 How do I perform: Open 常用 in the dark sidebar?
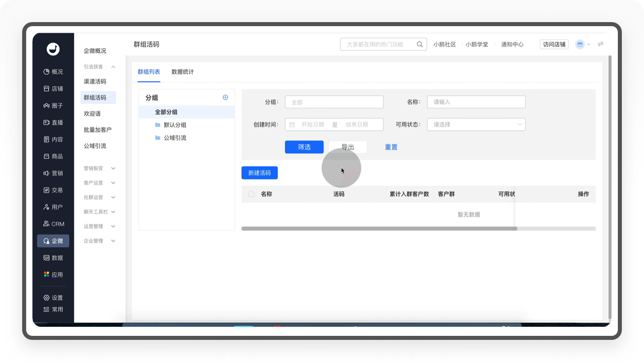point(53,309)
